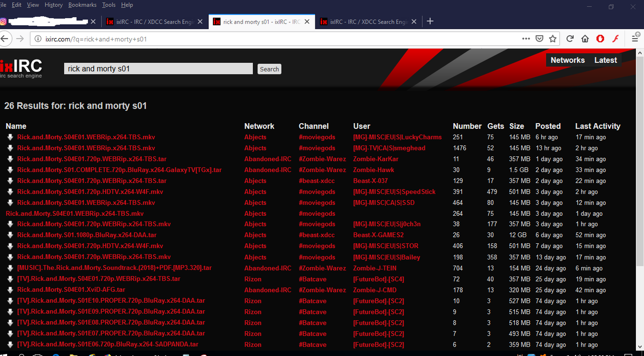Click the download arrow for the XviD-AFG row
This screenshot has width=644, height=356.
tap(10, 290)
